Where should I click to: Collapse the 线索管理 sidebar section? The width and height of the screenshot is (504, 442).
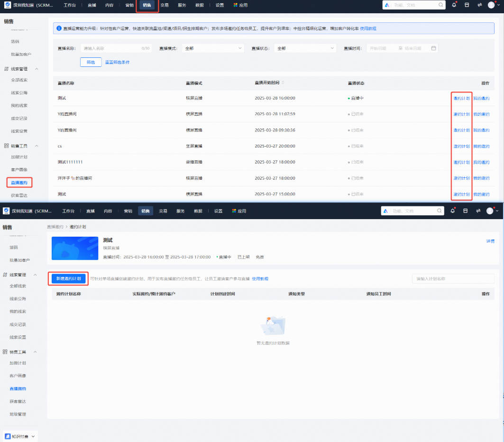[36, 68]
